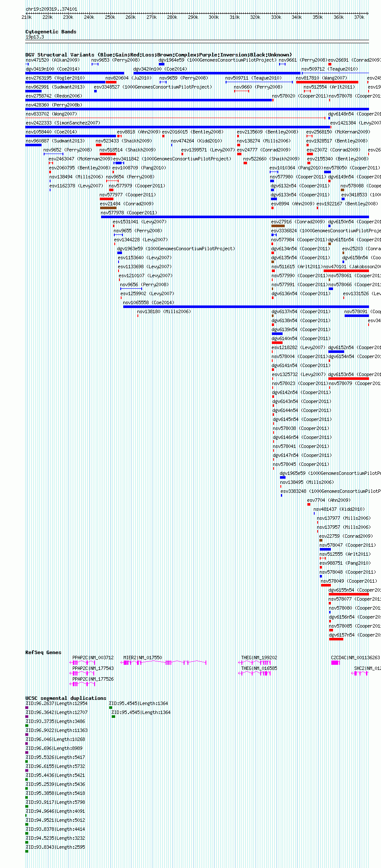The height and width of the screenshot is (868, 381).
Task: Select variant dgv3420n100 (Coe2014)
Action: coord(160,69)
